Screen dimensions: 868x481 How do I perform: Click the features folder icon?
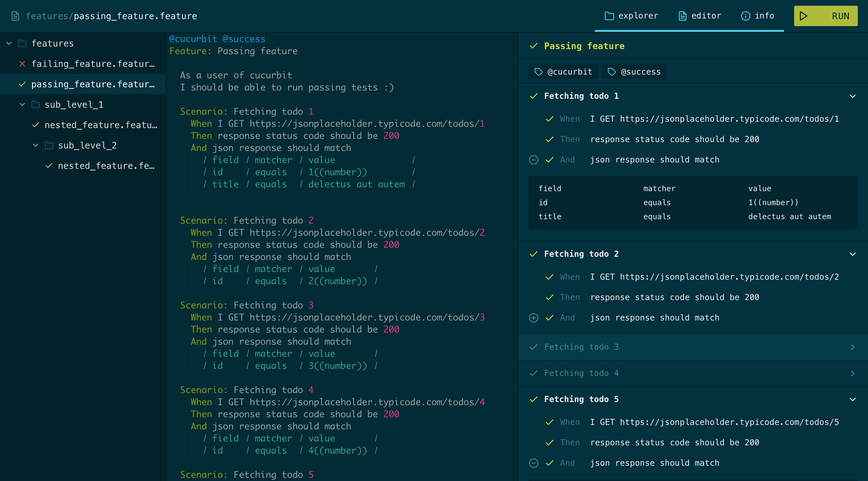pyautogui.click(x=22, y=44)
